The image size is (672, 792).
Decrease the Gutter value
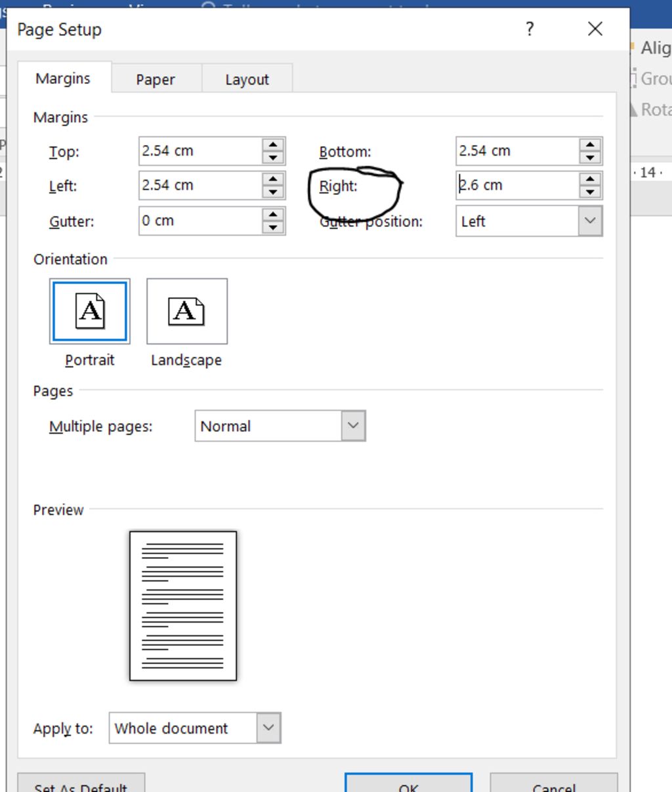[x=274, y=228]
